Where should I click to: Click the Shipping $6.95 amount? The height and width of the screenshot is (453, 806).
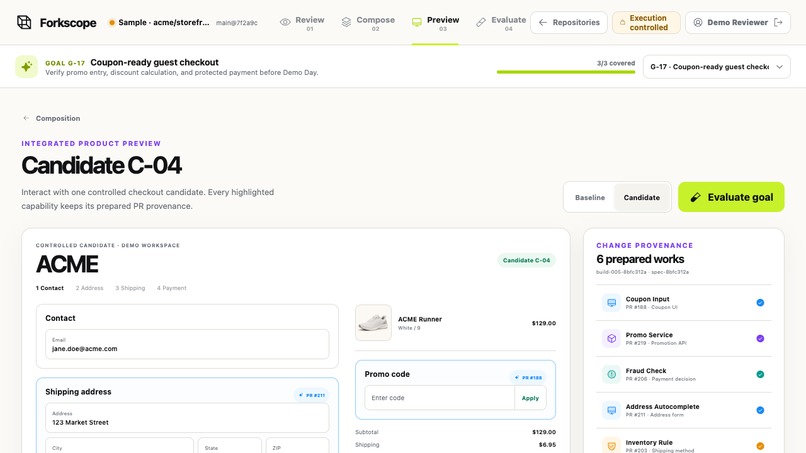547,445
